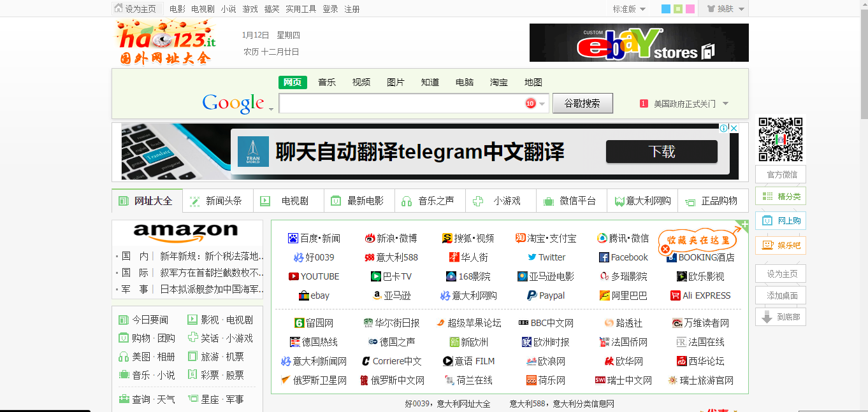Click the Tencent icon for 腾讯·微信
The height and width of the screenshot is (412, 868).
(602, 238)
